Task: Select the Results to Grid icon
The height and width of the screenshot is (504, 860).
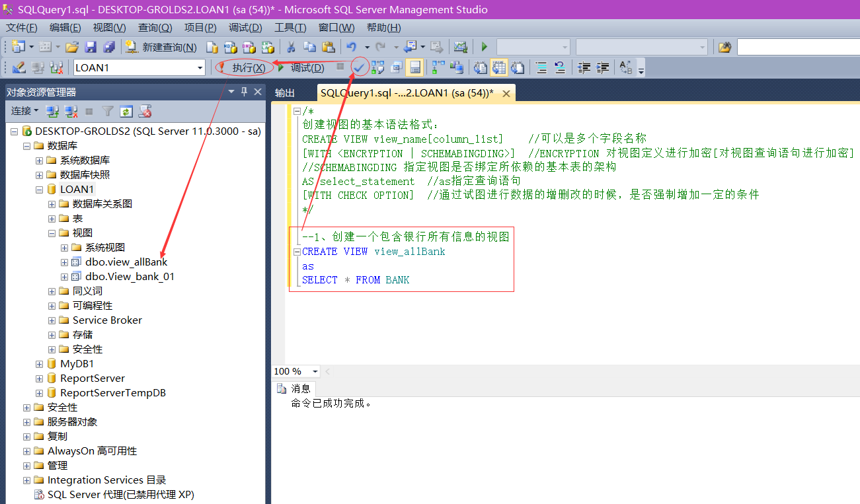Action: [x=500, y=67]
